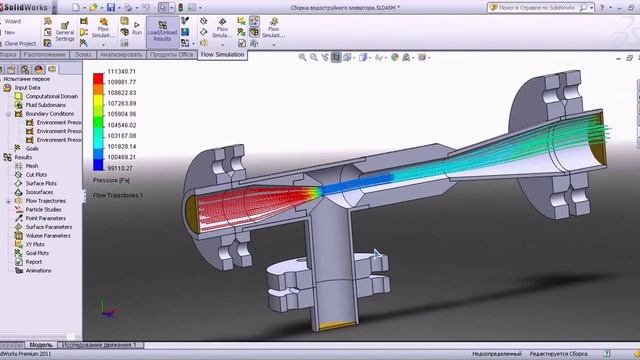Click the Help question mark icon
Screen dimensions: 640x360
[x=602, y=7]
